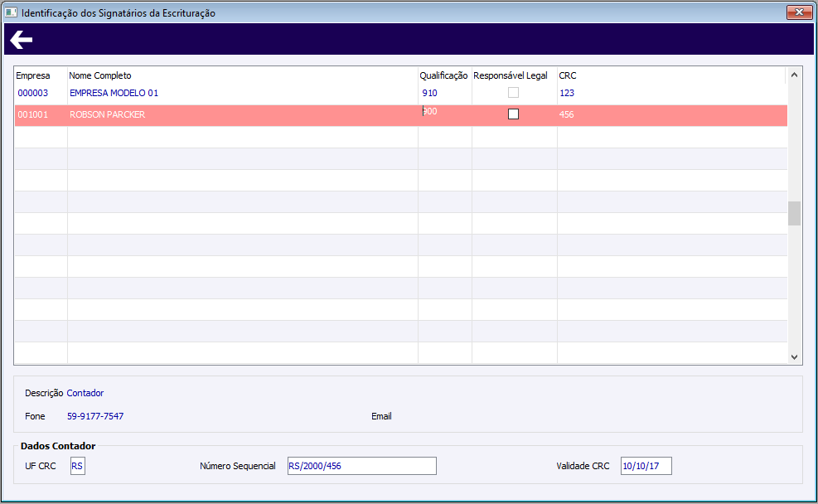Toggle Responsável Legal for EMPRESA MODELO 01
This screenshot has width=818, height=504.
[513, 92]
